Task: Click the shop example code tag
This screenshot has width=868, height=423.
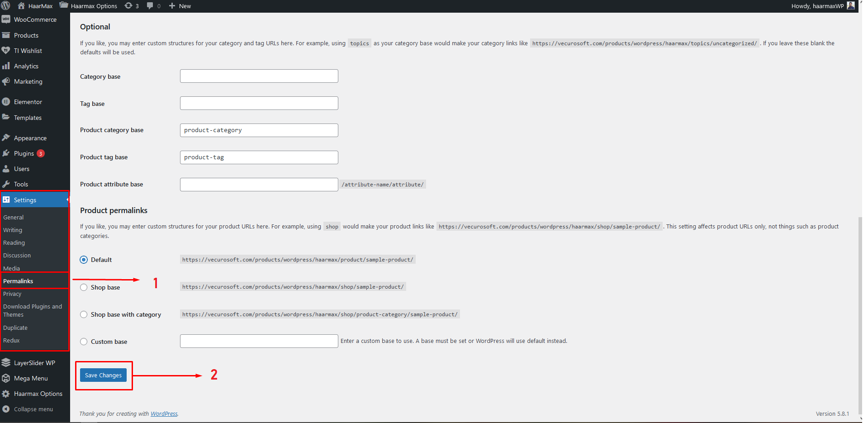Action: point(332,227)
